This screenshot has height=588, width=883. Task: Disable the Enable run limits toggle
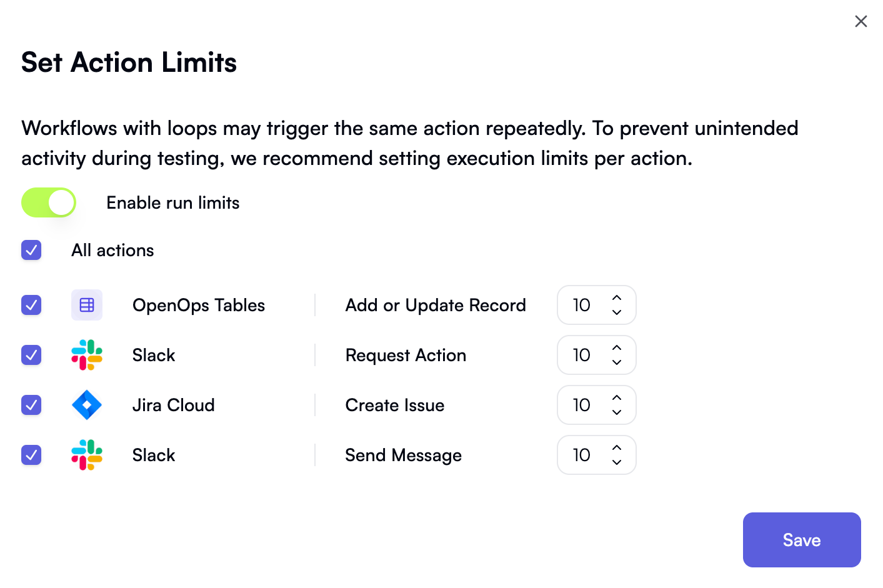(48, 202)
